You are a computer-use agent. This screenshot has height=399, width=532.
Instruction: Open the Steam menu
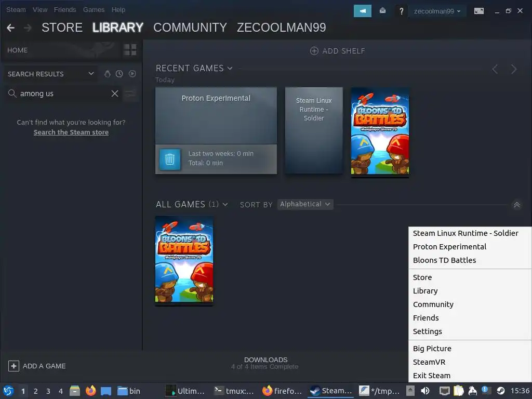16,9
